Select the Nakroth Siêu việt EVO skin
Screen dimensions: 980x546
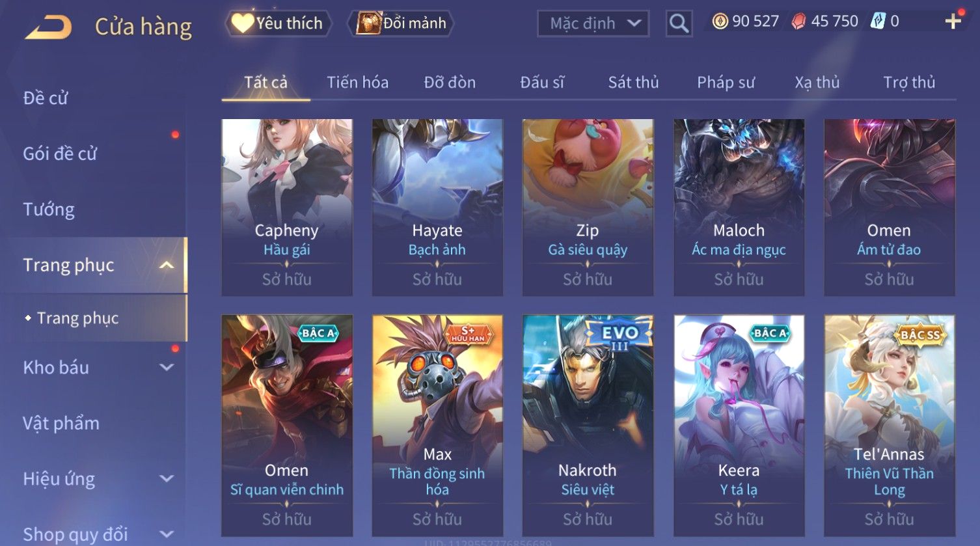pyautogui.click(x=588, y=426)
